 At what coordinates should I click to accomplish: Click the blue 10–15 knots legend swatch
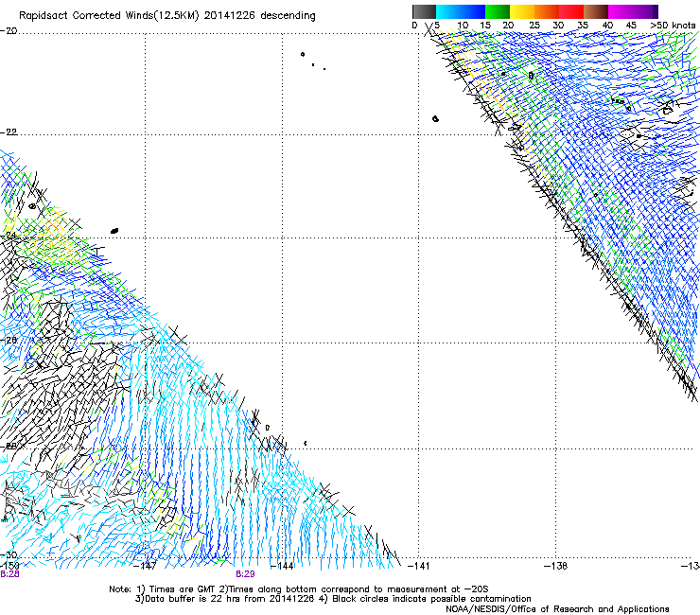[x=473, y=11]
